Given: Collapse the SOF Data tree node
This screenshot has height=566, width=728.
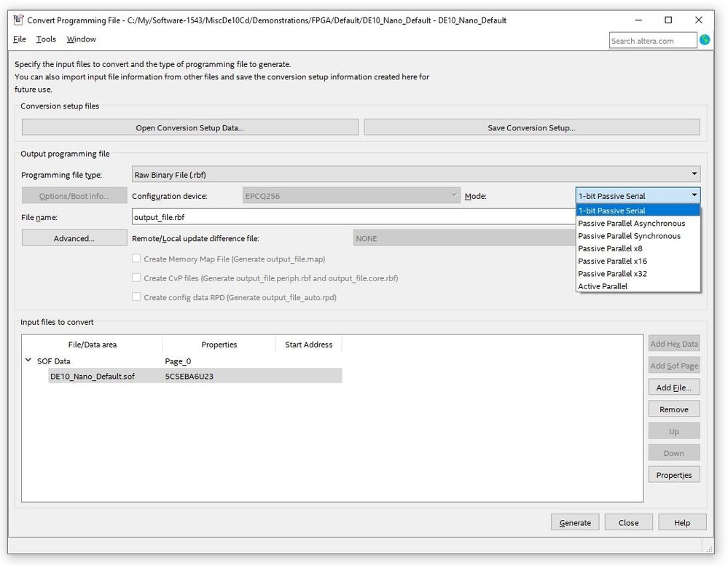Looking at the screenshot, I should [x=28, y=361].
